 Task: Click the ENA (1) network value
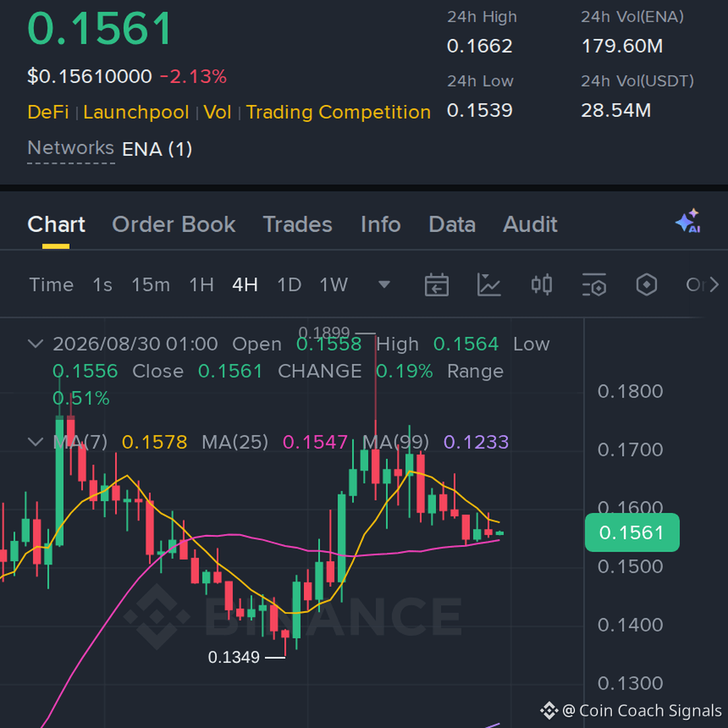(157, 149)
